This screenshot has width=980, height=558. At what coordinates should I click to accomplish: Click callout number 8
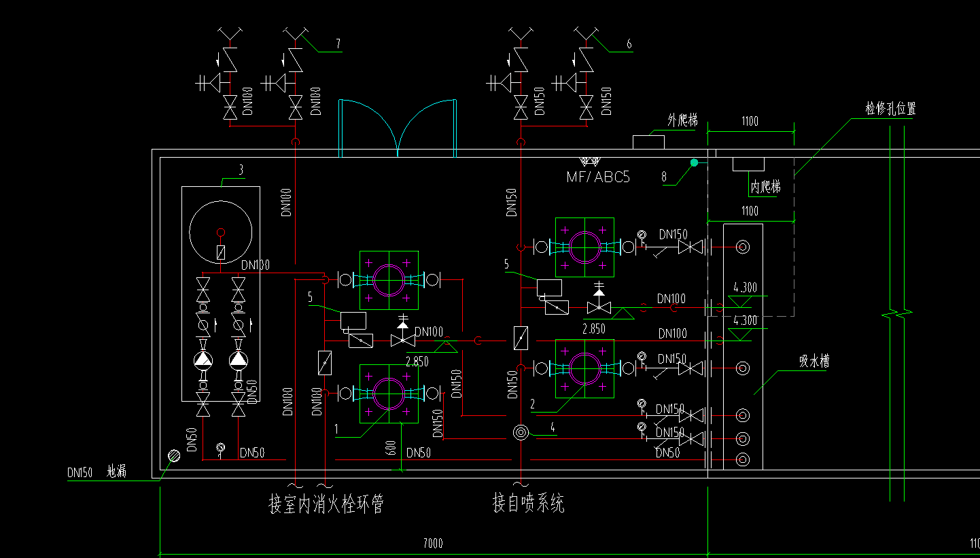[664, 177]
